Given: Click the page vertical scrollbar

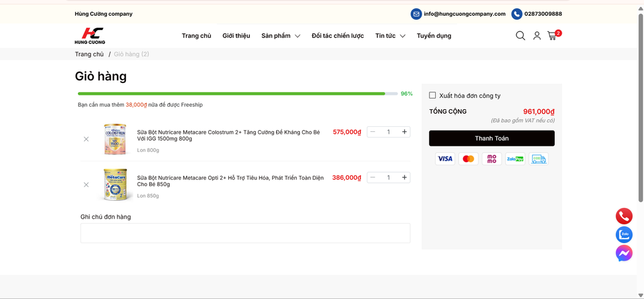Looking at the screenshot, I should tap(641, 107).
